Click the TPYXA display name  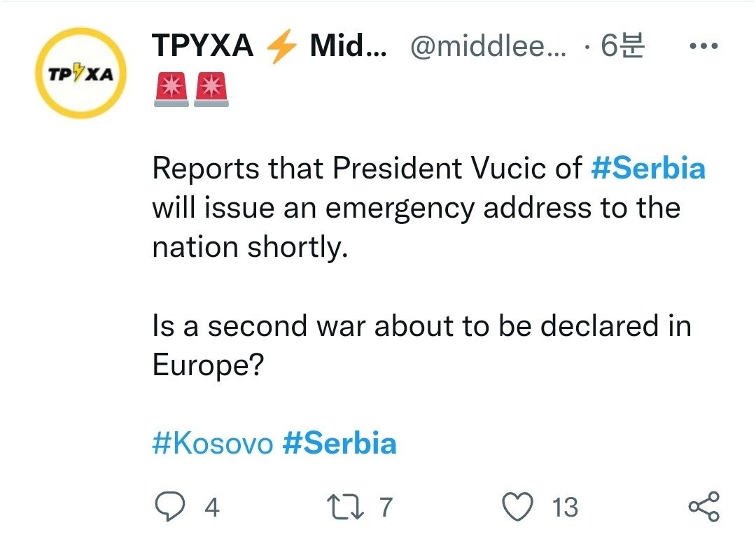coord(203,47)
